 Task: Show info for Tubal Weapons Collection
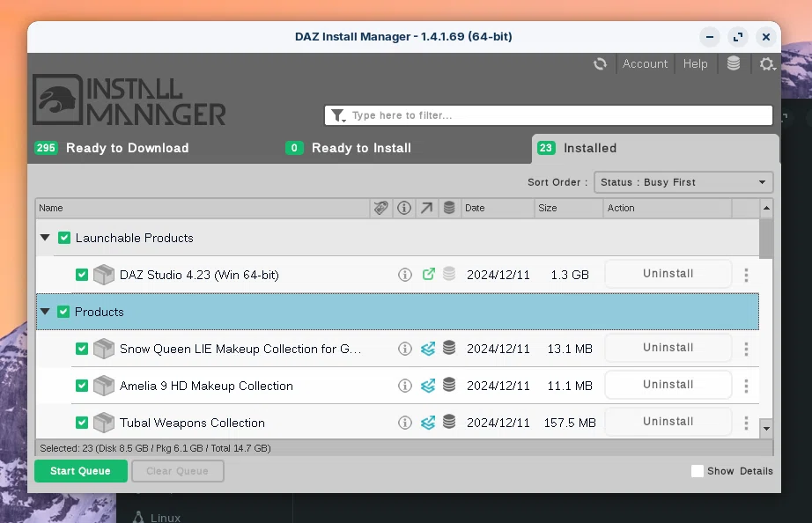click(405, 423)
